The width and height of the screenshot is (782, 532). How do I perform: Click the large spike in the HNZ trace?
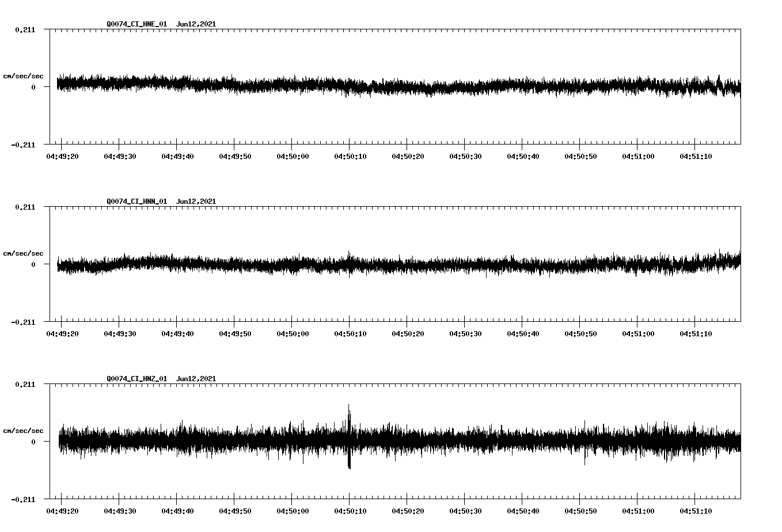(349, 436)
